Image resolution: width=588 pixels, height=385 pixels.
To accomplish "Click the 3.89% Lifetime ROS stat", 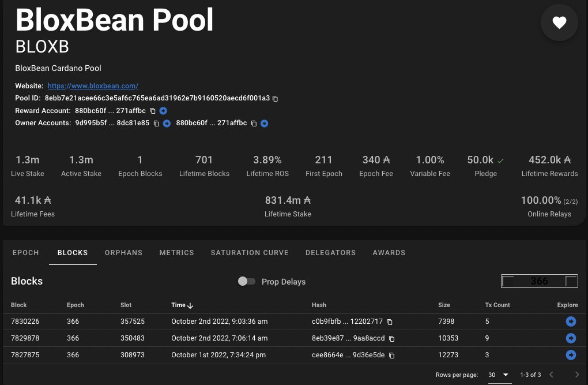I will [x=267, y=160].
